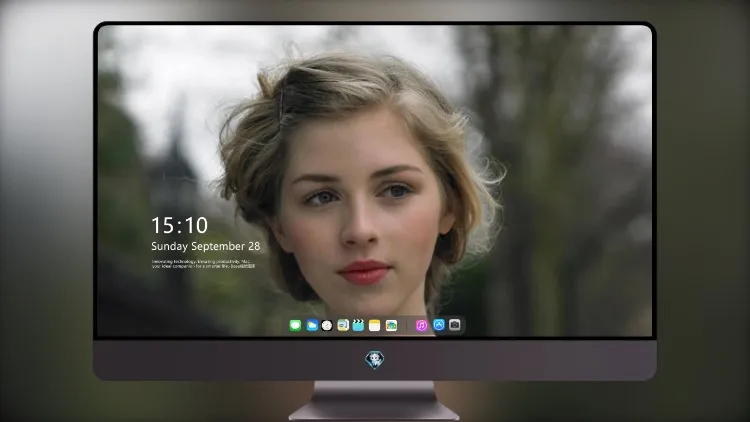This screenshot has height=422, width=750.
Task: Open the teal clapperboard video app
Action: coord(358,325)
